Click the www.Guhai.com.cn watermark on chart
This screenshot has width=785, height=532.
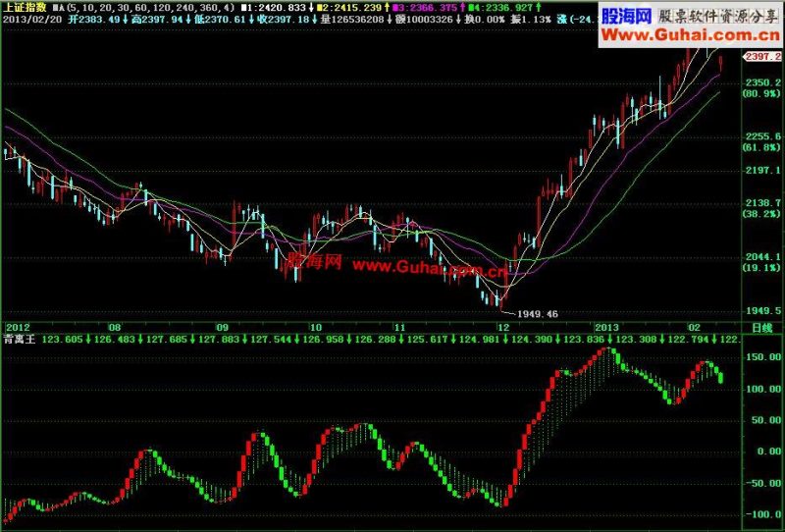(431, 268)
